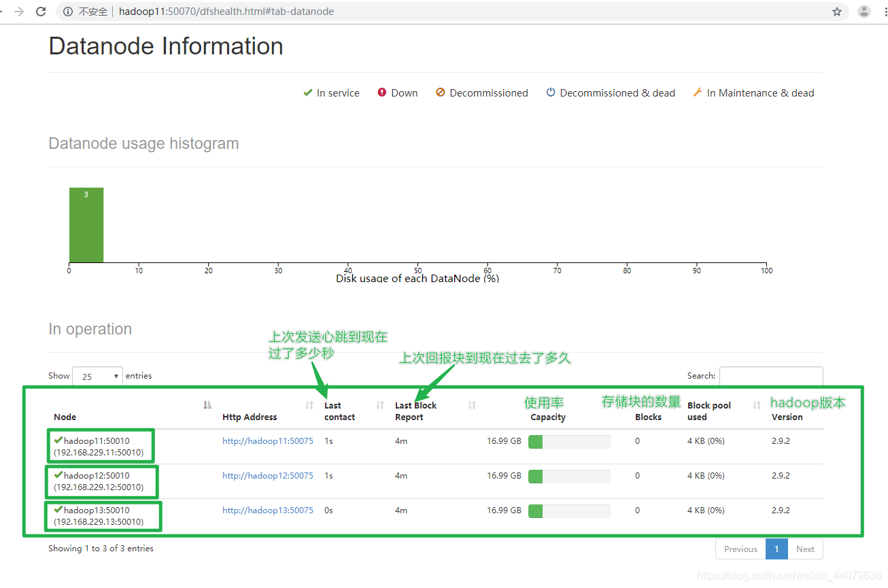Viewport: 888px width, 588px height.
Task: Select node text hadoop11:50010
Action: click(x=97, y=441)
